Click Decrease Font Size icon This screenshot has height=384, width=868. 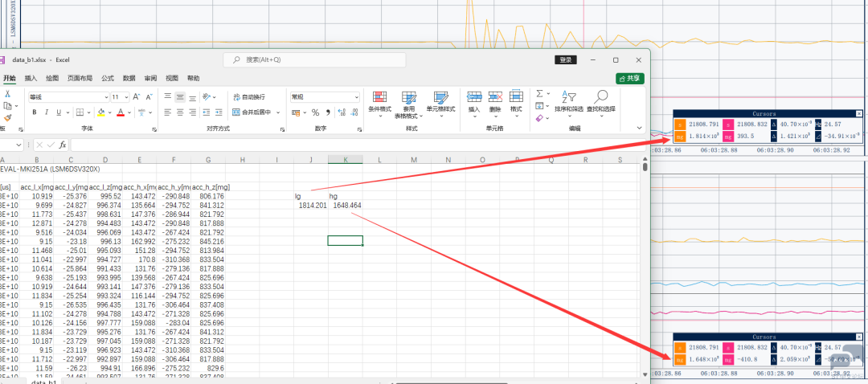pyautogui.click(x=149, y=97)
